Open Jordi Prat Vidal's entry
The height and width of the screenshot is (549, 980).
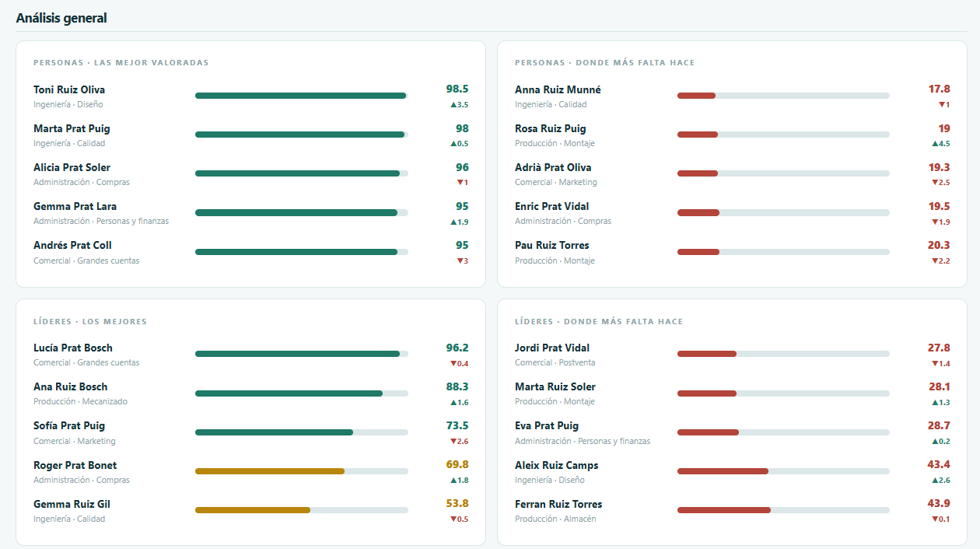click(x=552, y=348)
